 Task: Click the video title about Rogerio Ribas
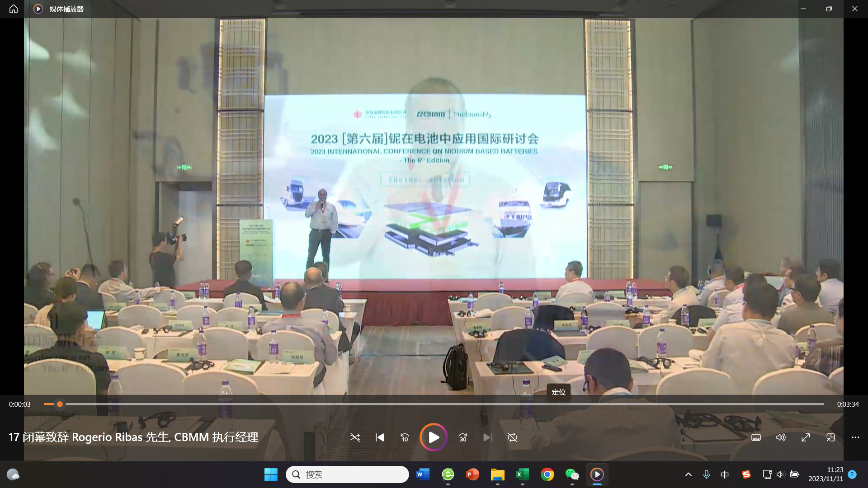[133, 437]
